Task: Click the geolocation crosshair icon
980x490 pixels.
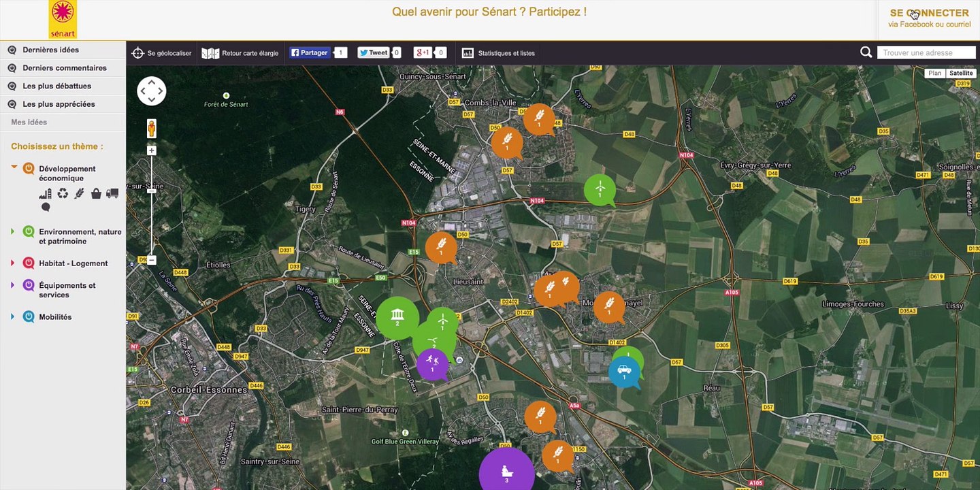Action: [x=137, y=53]
